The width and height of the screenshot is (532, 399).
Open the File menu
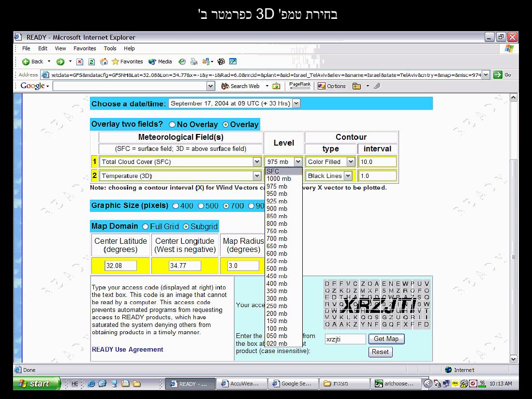[x=26, y=48]
